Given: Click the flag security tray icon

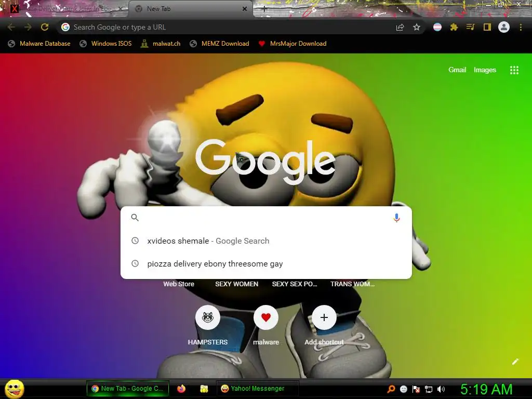Looking at the screenshot, I should (416, 389).
